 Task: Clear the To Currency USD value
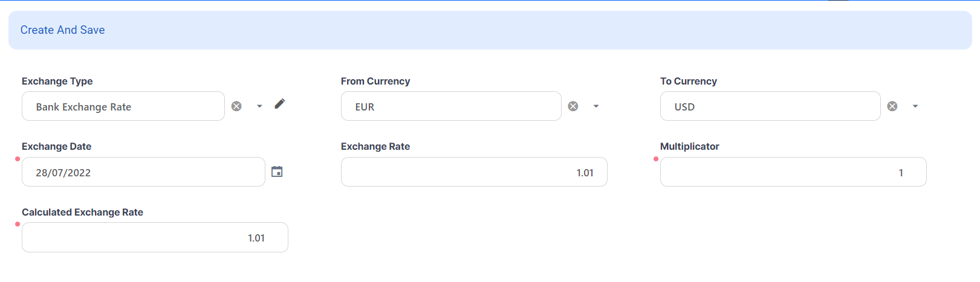coord(892,106)
